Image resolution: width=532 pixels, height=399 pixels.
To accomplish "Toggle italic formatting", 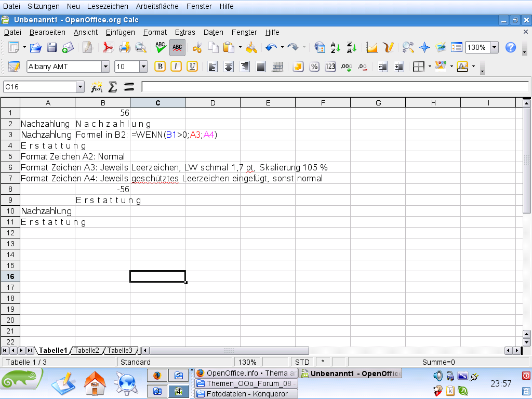I will point(176,66).
